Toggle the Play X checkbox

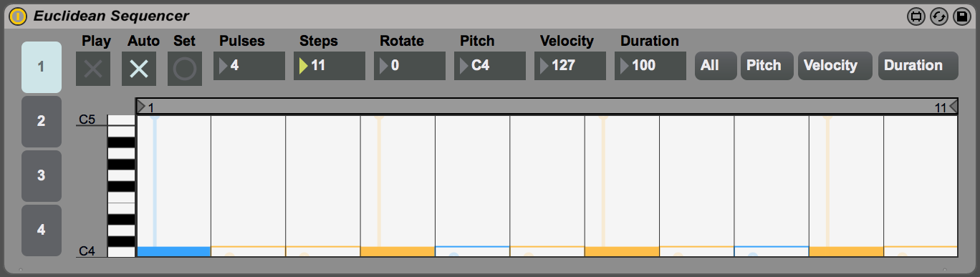(x=93, y=69)
